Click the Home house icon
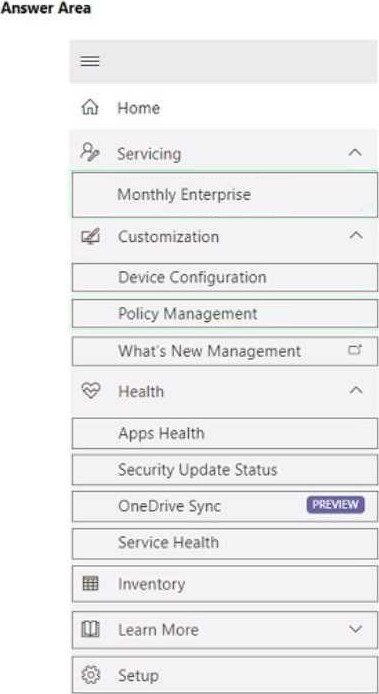This screenshot has width=379, height=694. [x=90, y=108]
